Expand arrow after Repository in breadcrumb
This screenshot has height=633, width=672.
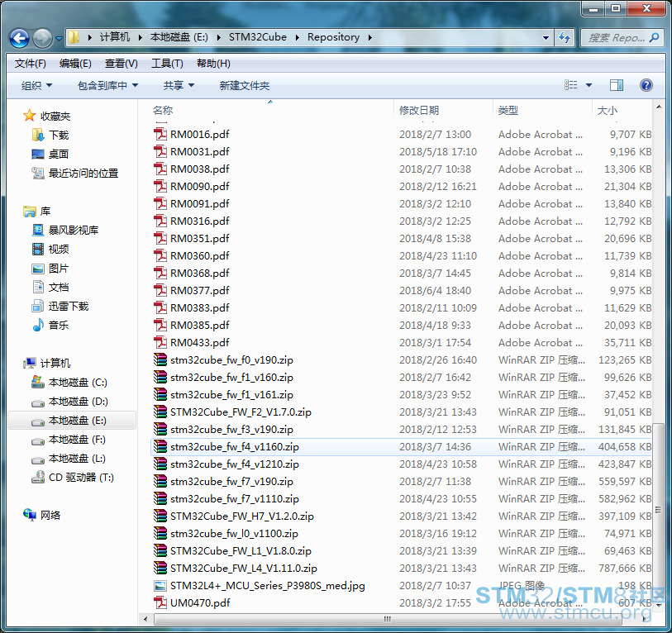369,38
